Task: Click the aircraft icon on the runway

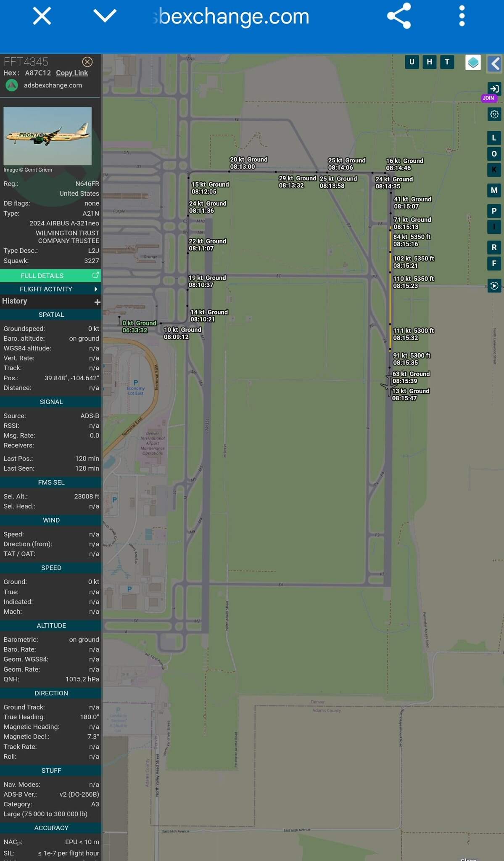Action: point(388,385)
